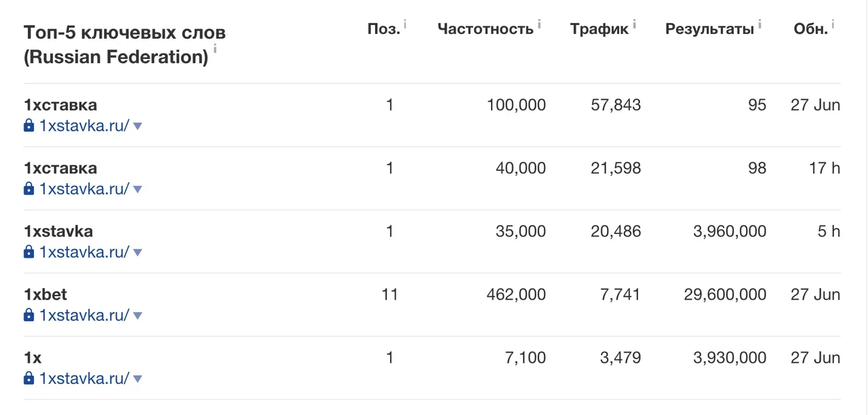
Task: Open the 1xstavka.ru/ link under 1xbet
Action: 84,315
